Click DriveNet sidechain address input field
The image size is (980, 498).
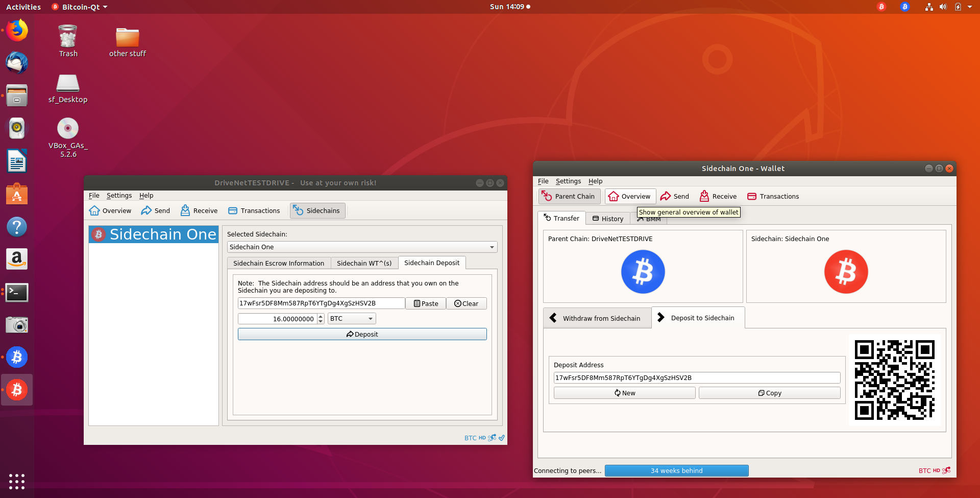coord(322,303)
